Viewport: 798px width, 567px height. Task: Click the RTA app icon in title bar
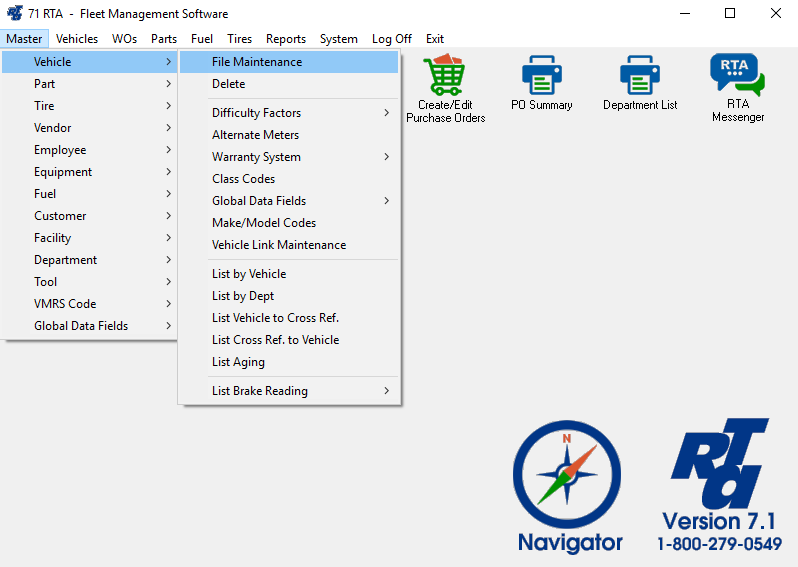point(14,14)
